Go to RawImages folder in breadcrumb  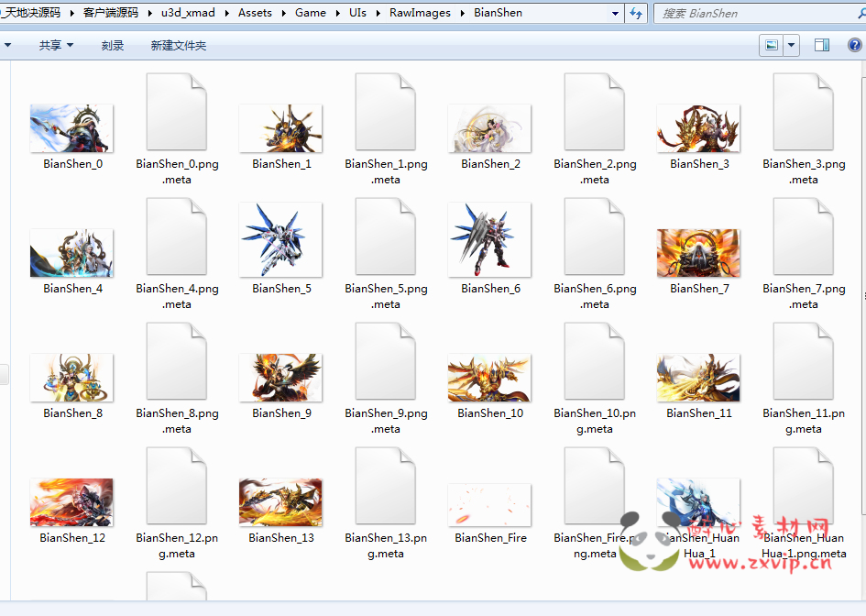[x=421, y=13]
